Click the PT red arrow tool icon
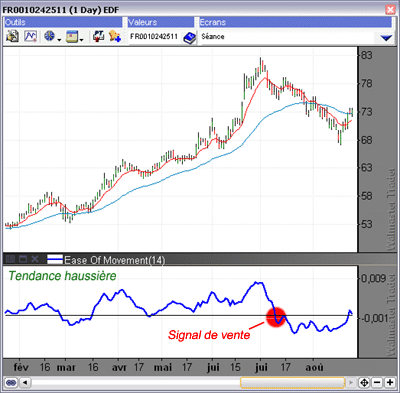 point(98,36)
